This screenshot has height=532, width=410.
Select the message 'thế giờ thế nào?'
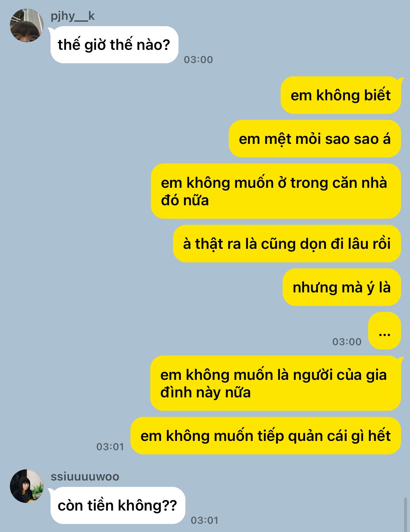click(114, 45)
